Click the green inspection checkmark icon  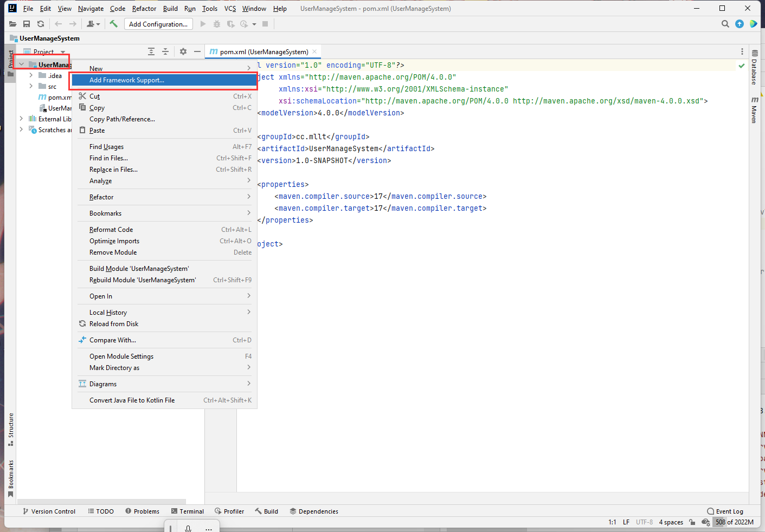(741, 66)
